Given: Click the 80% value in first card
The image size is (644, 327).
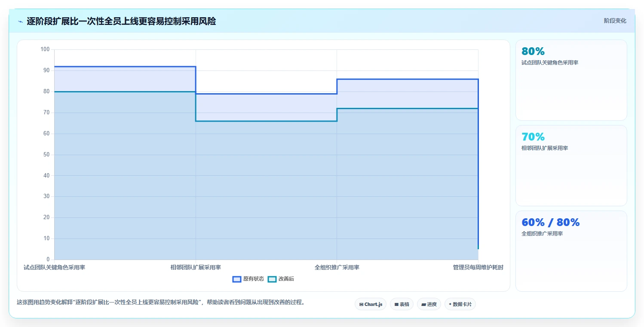Looking at the screenshot, I should (x=533, y=51).
